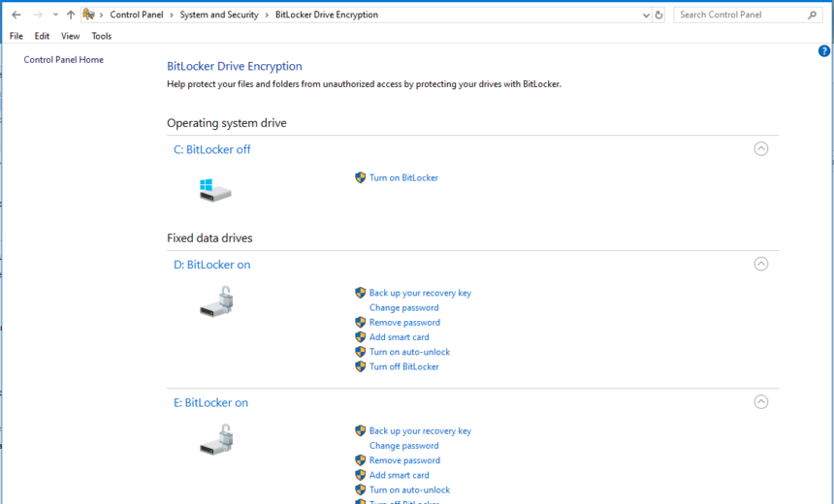Screen dimensions: 834x504
Task: Click BitLocker Drive Encryption breadcrumb
Action: [x=327, y=15]
